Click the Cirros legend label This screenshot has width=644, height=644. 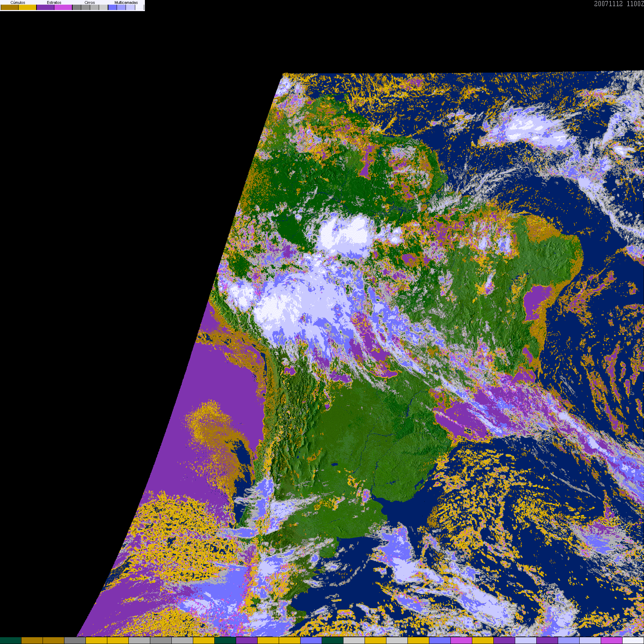pyautogui.click(x=90, y=3)
